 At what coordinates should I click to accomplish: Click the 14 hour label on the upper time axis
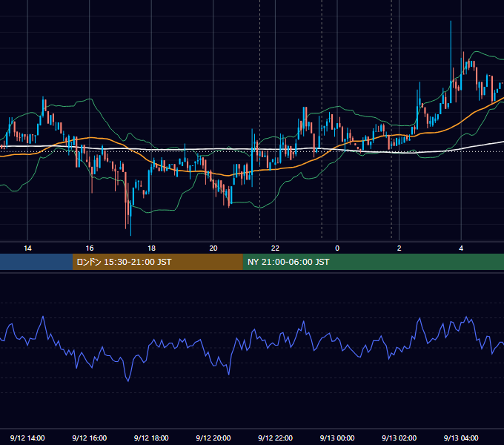(x=27, y=248)
